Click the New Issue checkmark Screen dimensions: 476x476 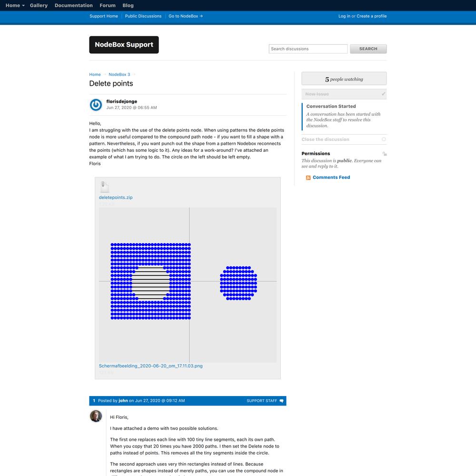pyautogui.click(x=383, y=94)
